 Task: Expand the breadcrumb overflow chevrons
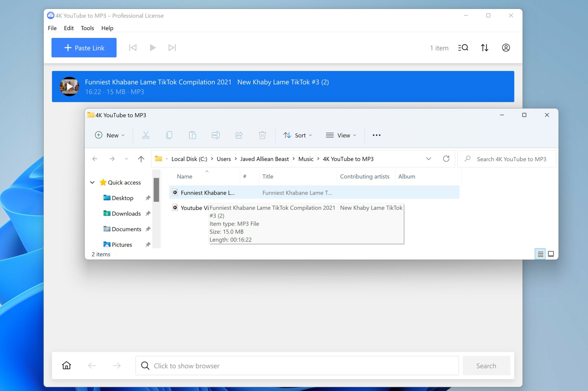pos(167,159)
